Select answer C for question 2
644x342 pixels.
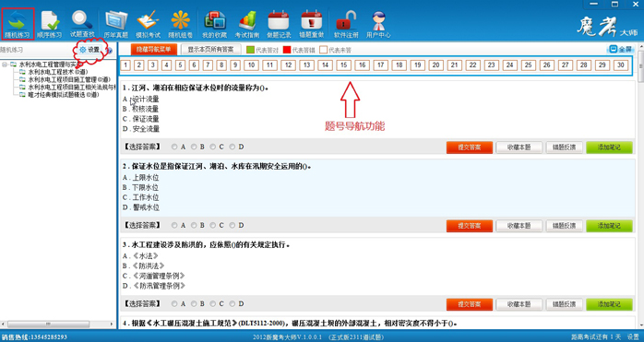(x=213, y=225)
